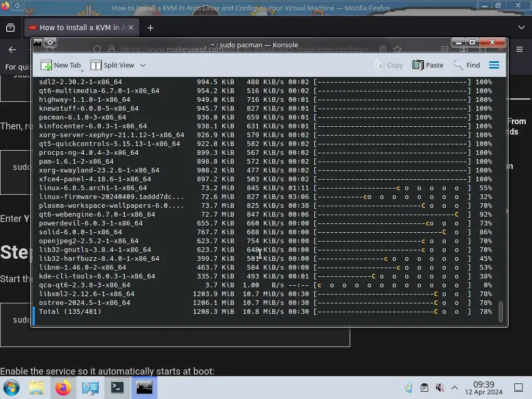The width and height of the screenshot is (532, 399).
Task: Click 'solid-6.0.0-1-x86_64' terminal row
Action: coord(265,232)
